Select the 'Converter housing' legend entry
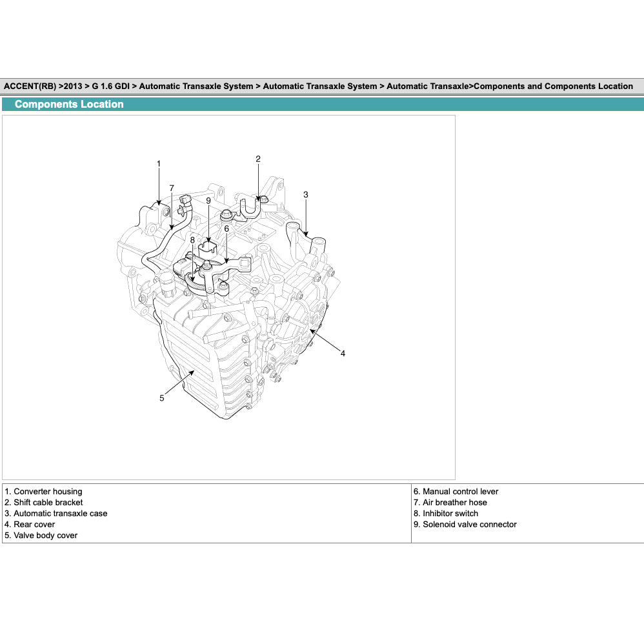The image size is (644, 644). click(48, 492)
